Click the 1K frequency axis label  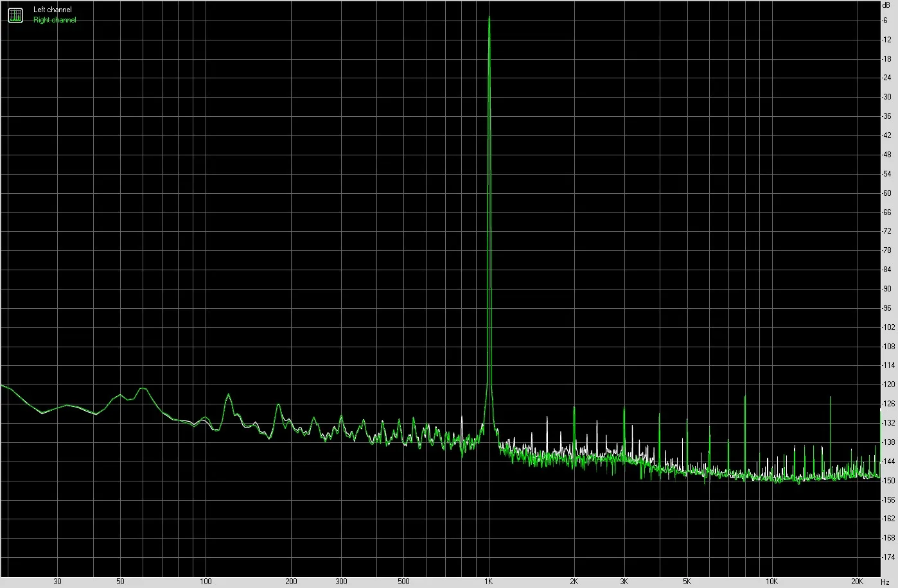(x=488, y=582)
